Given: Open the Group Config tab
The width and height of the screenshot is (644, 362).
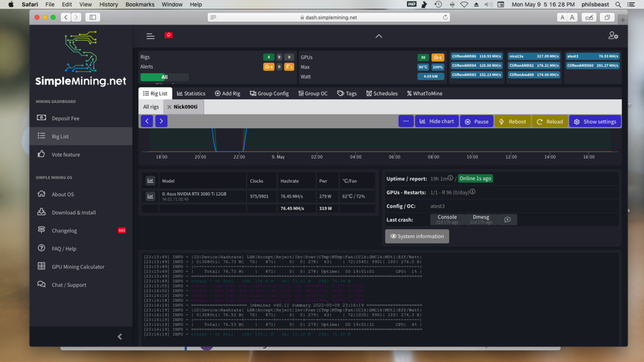Looking at the screenshot, I should pyautogui.click(x=269, y=94).
